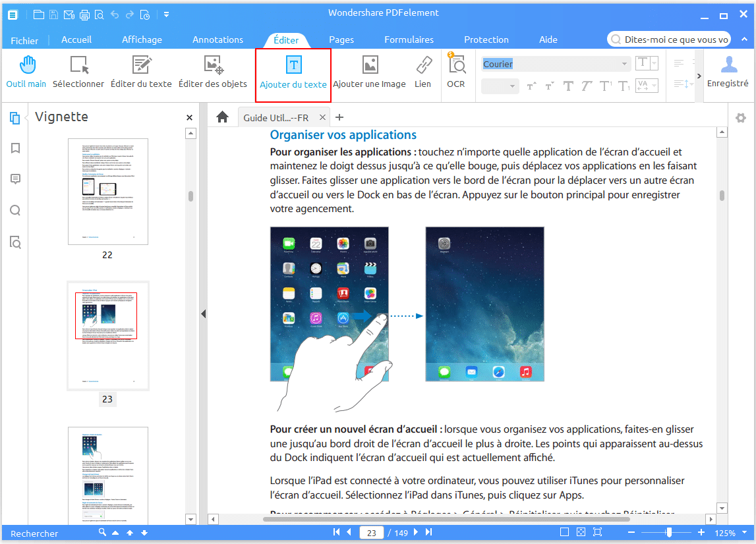Close the Vignette panel

189,118
